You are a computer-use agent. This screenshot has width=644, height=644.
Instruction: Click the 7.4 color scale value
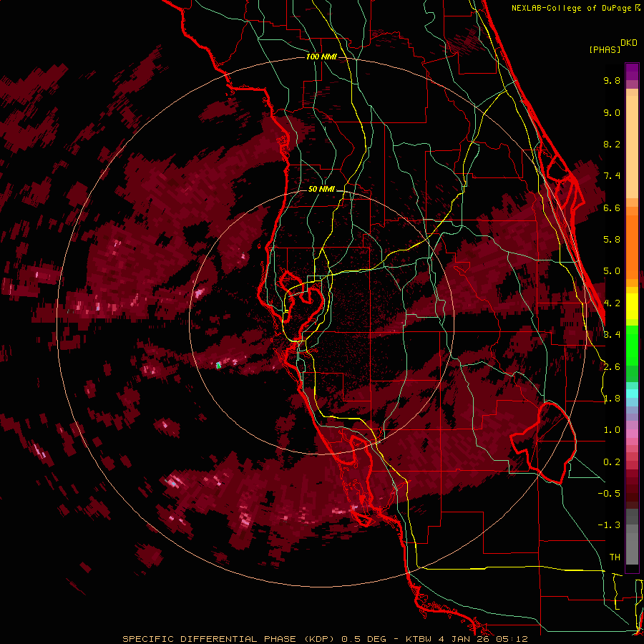pyautogui.click(x=612, y=176)
